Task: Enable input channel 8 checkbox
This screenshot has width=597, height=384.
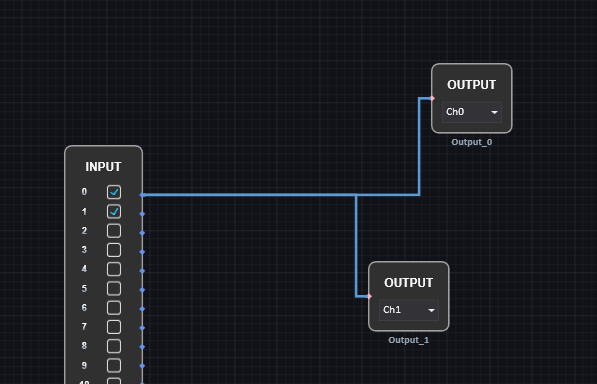Action: pyautogui.click(x=114, y=346)
